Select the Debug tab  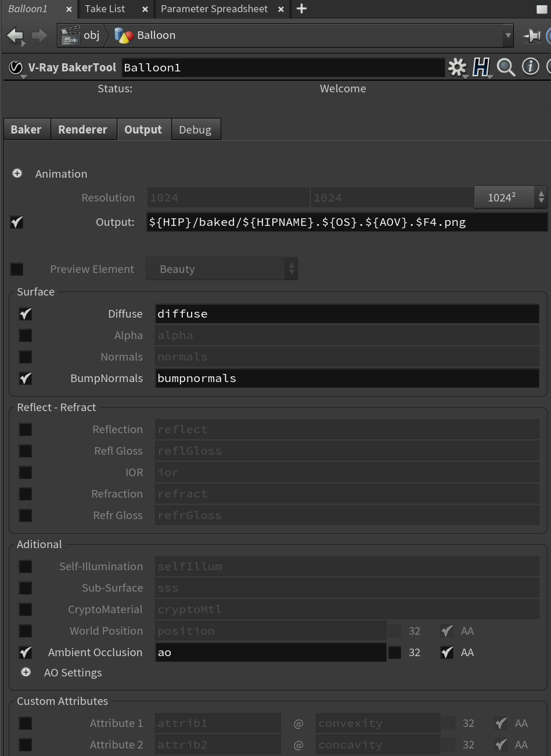pyautogui.click(x=195, y=129)
